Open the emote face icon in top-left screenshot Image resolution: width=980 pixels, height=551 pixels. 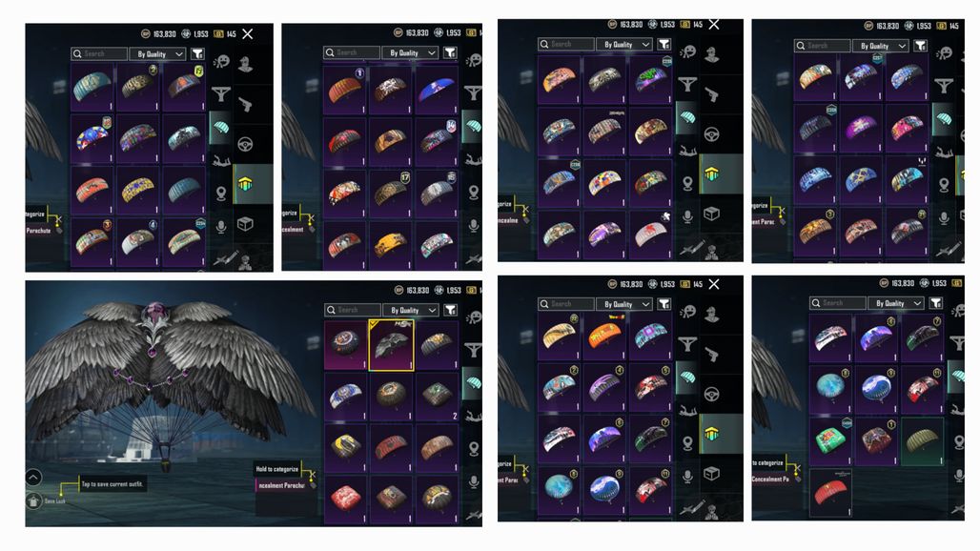point(221,61)
